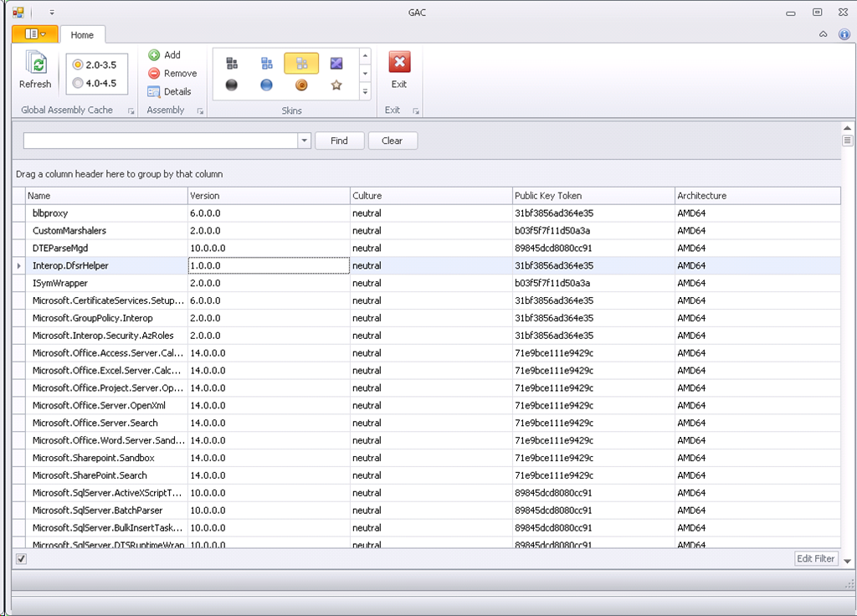Select the orange circle skin

pyautogui.click(x=301, y=85)
